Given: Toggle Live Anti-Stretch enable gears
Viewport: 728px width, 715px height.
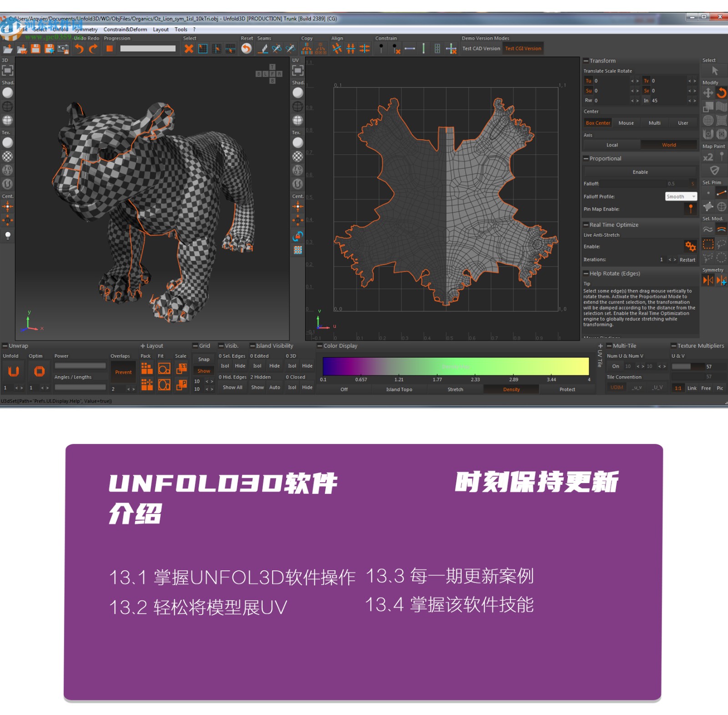Looking at the screenshot, I should [690, 247].
